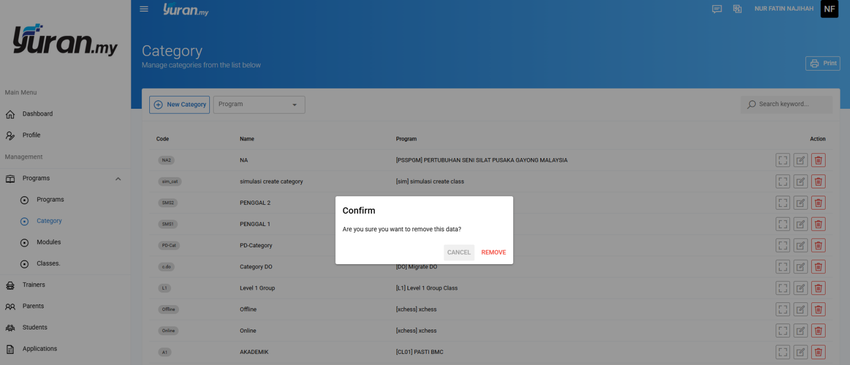Click edit icon for Level 1 Group

point(801,288)
